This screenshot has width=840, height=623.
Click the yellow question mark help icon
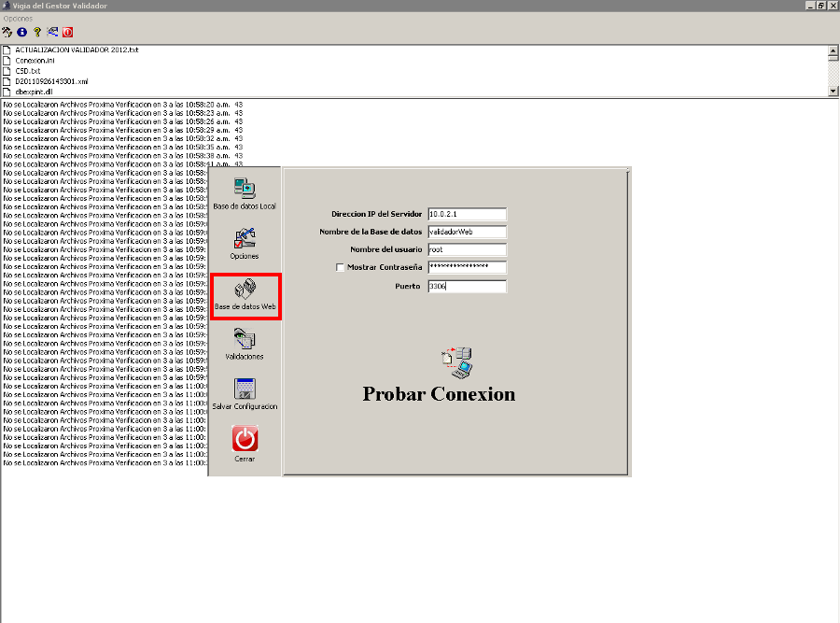tap(37, 32)
